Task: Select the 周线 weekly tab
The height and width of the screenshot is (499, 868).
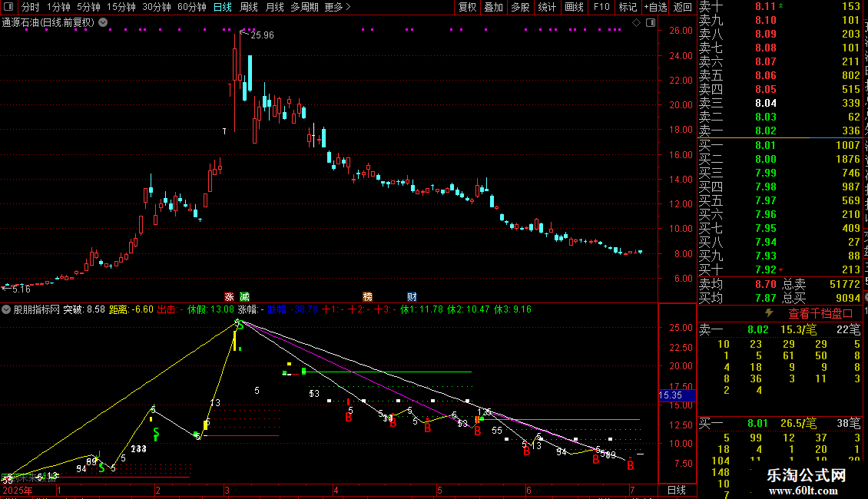Action: 249,7
